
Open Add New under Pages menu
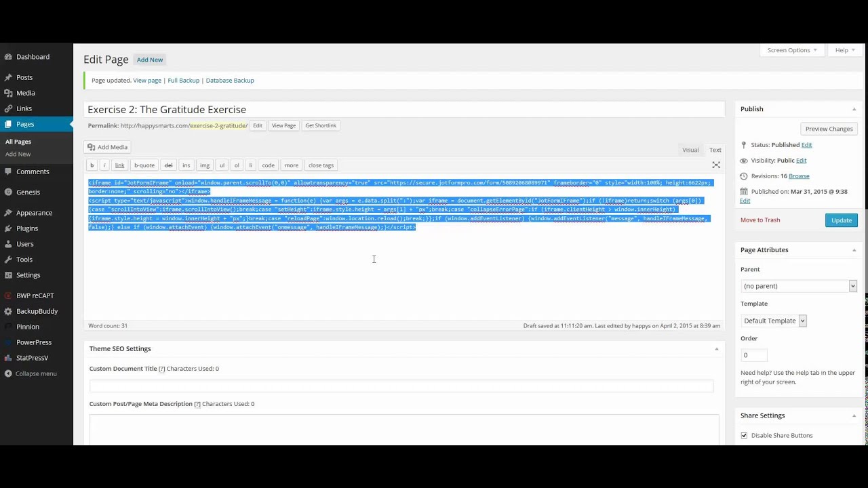click(x=18, y=154)
